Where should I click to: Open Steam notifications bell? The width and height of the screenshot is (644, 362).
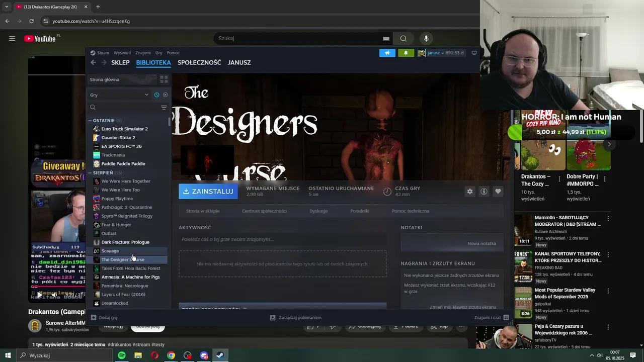point(406,53)
